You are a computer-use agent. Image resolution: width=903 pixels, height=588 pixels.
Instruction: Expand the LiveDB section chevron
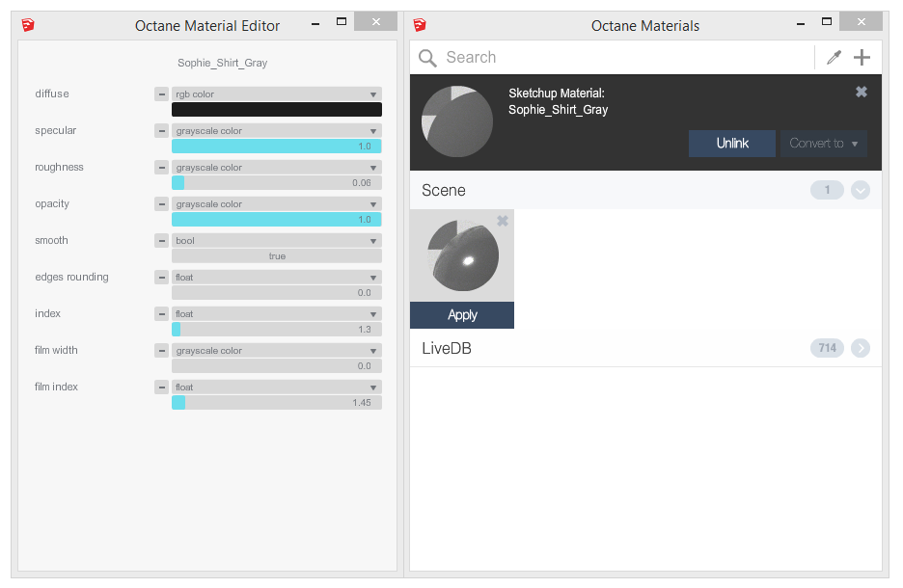[861, 348]
